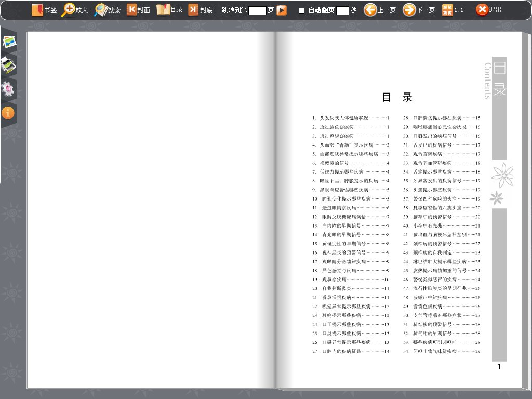Click entry 27 口腔内的疾病征兆

pos(351,351)
